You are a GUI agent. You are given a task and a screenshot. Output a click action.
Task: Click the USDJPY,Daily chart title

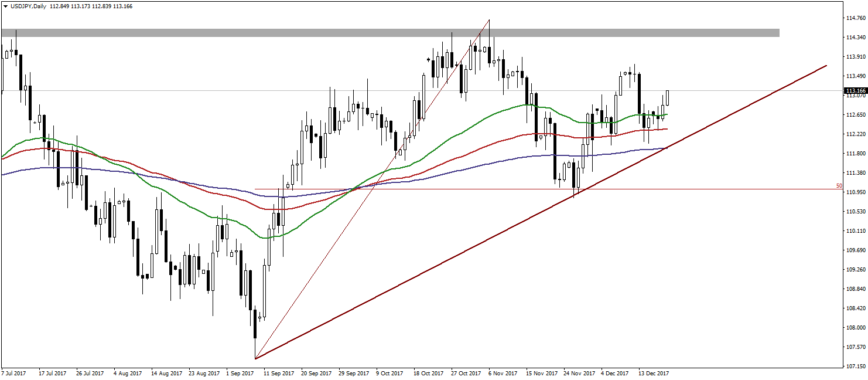pos(29,6)
